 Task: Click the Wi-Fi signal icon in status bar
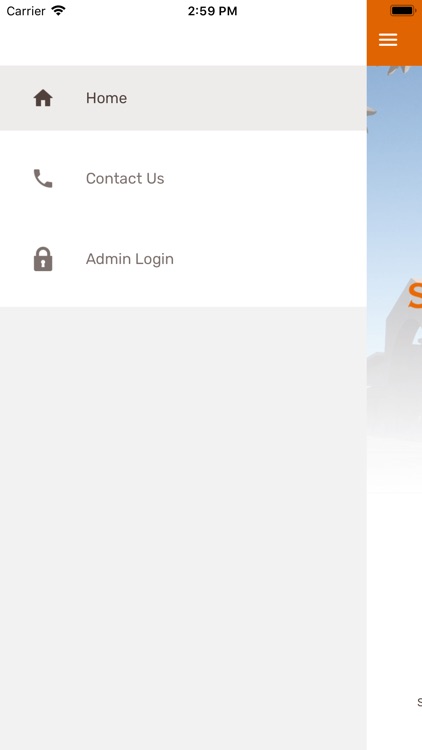tap(58, 11)
